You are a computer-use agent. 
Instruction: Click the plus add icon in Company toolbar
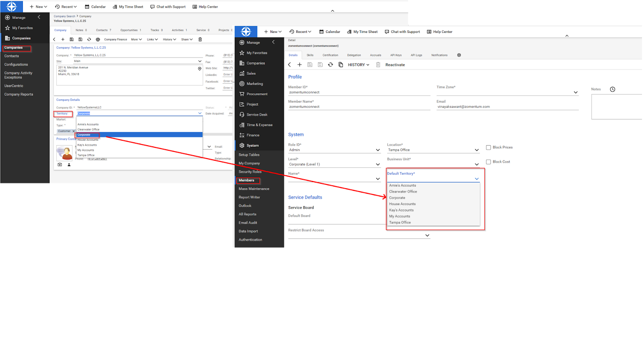[63, 39]
